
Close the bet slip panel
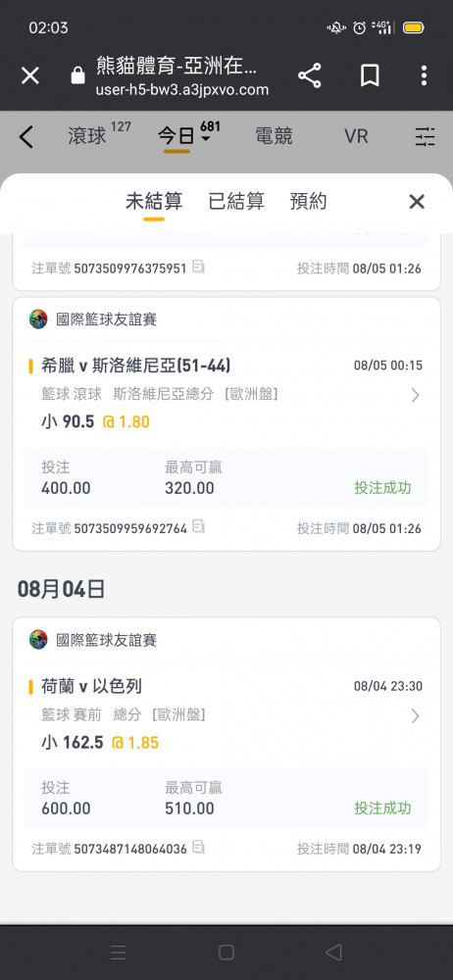pos(417,201)
